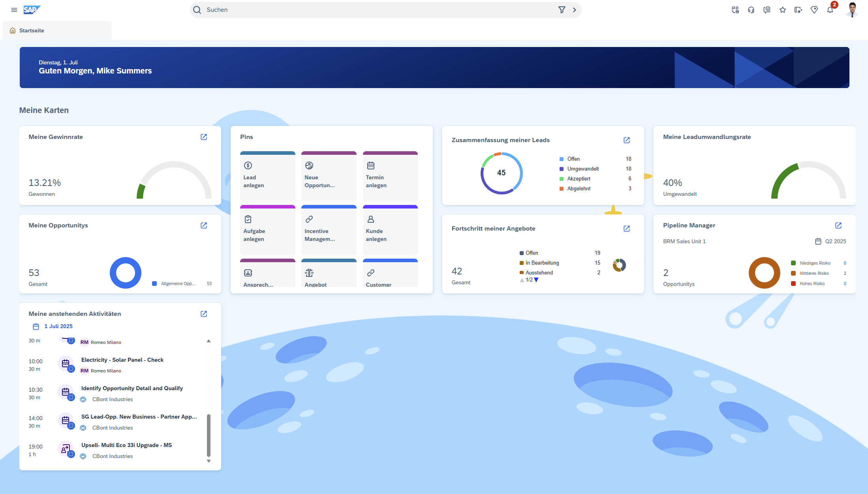Image resolution: width=868 pixels, height=494 pixels.
Task: Click the activities list scrollbar thumb
Action: tap(209, 436)
